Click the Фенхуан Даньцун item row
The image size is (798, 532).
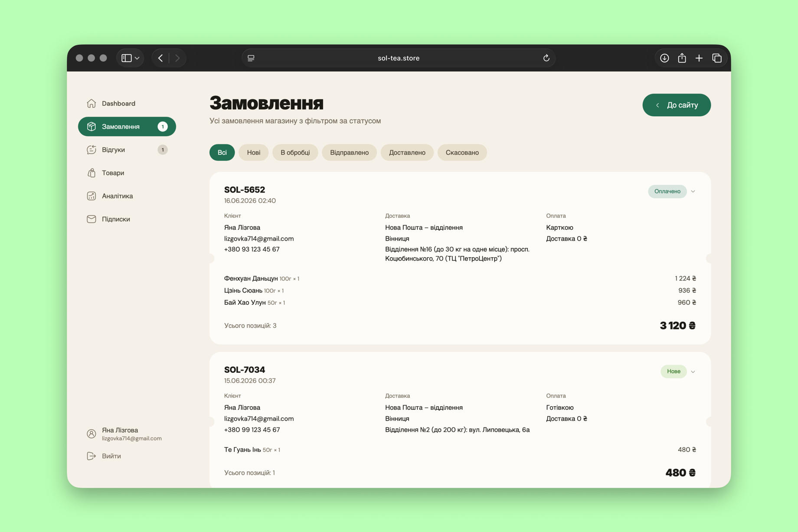460,278
